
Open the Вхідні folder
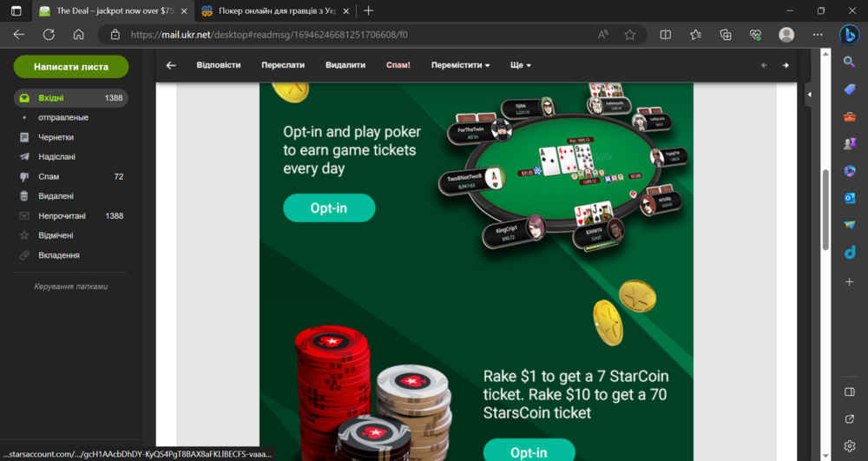click(x=71, y=98)
